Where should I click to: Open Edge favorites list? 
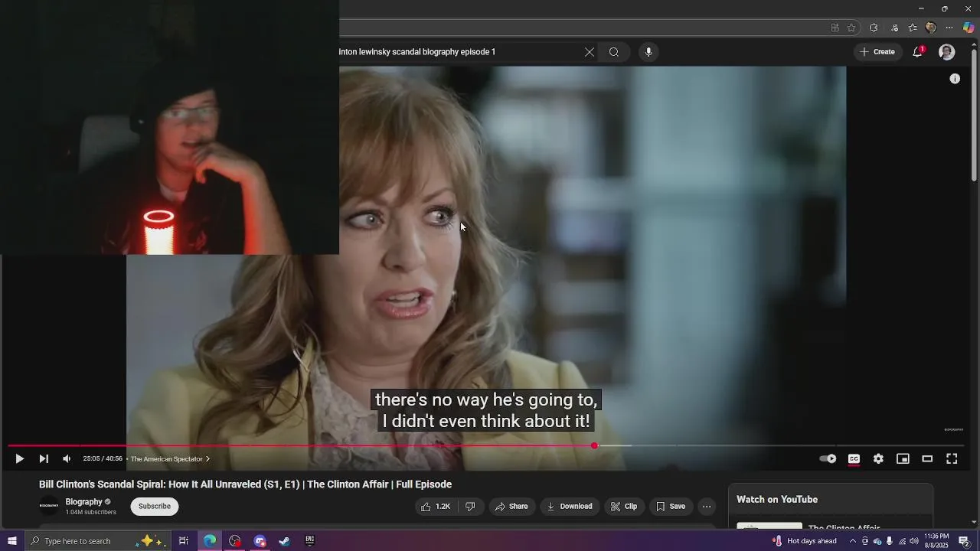tap(913, 28)
